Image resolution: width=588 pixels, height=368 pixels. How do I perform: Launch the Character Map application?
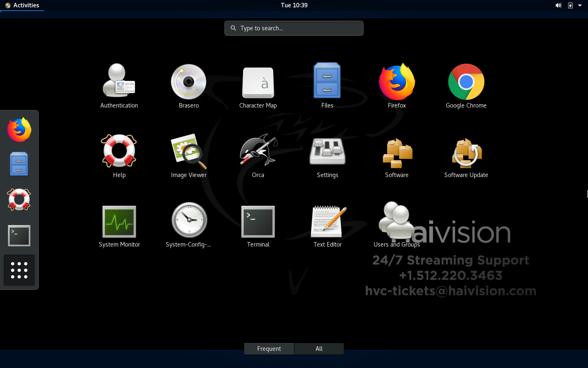(258, 82)
